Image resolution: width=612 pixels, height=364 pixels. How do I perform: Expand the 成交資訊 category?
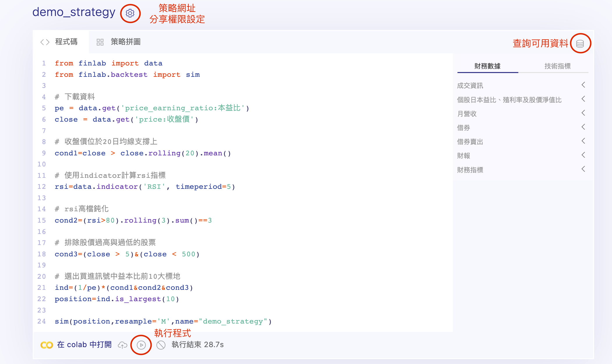pyautogui.click(x=470, y=86)
